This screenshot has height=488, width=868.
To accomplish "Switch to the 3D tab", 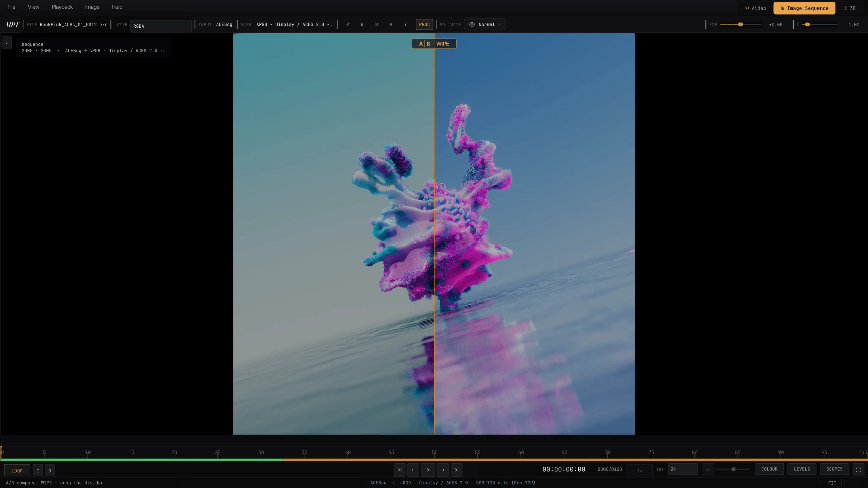I will tap(850, 8).
